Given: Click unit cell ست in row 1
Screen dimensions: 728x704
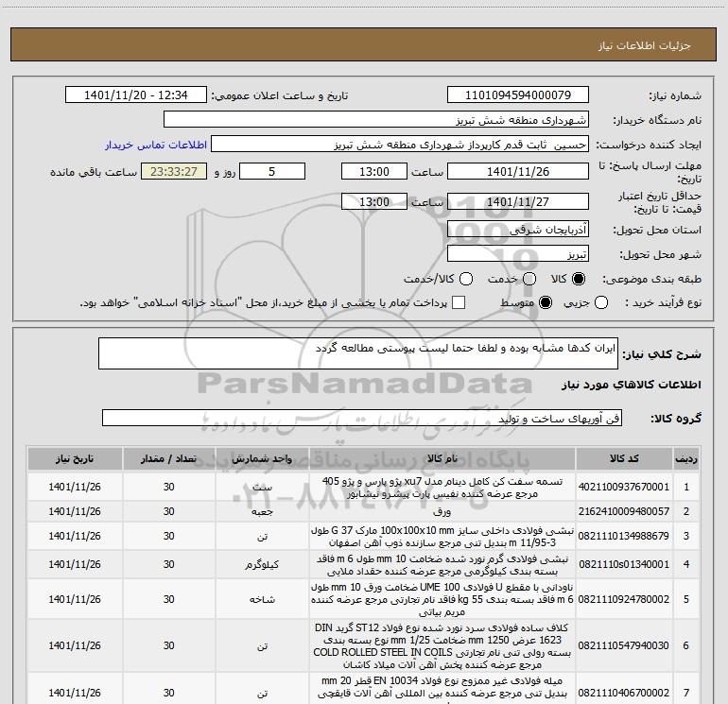Looking at the screenshot, I should (x=262, y=488).
